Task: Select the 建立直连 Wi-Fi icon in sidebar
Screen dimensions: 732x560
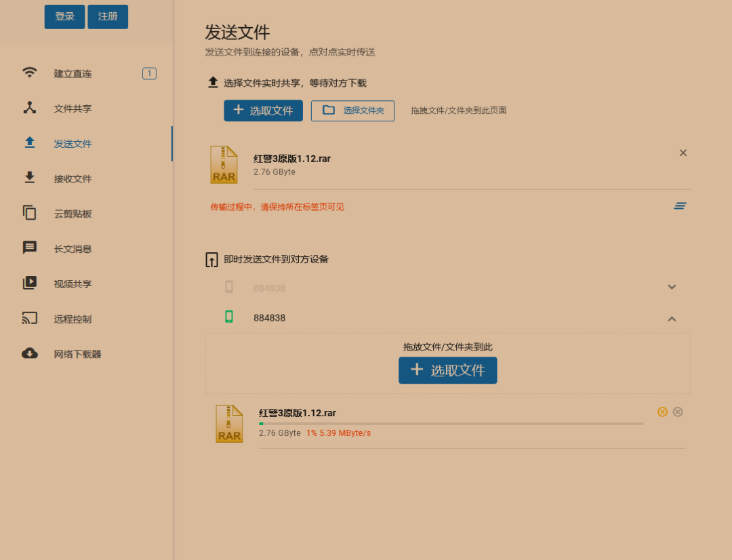Action: 30,73
